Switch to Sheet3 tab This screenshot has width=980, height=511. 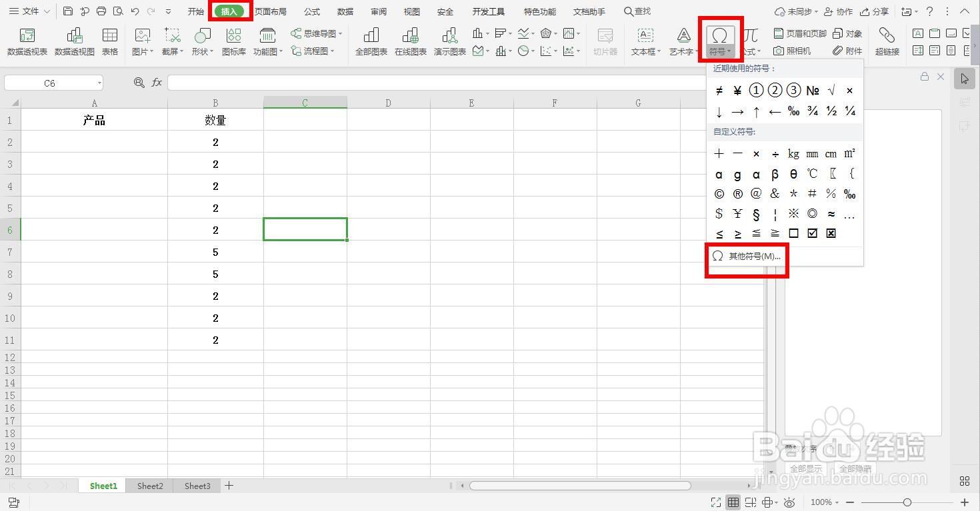197,486
